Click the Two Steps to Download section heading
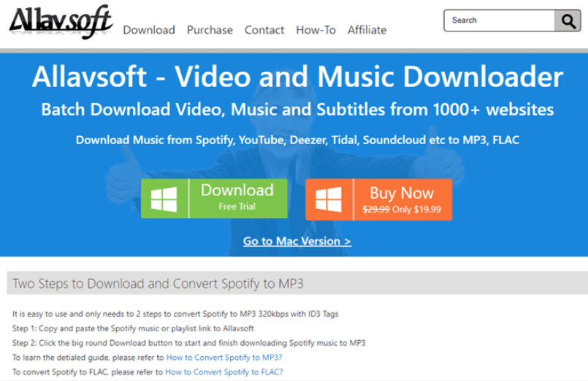This screenshot has width=588, height=381. tap(158, 283)
